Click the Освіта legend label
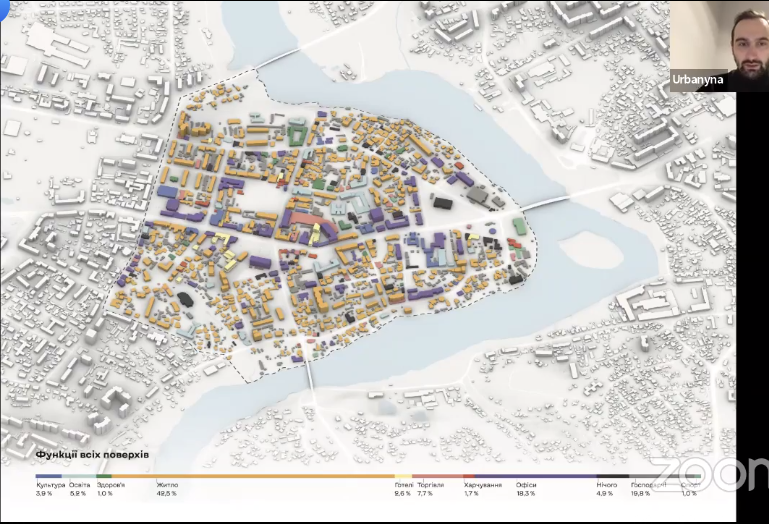 [79, 486]
